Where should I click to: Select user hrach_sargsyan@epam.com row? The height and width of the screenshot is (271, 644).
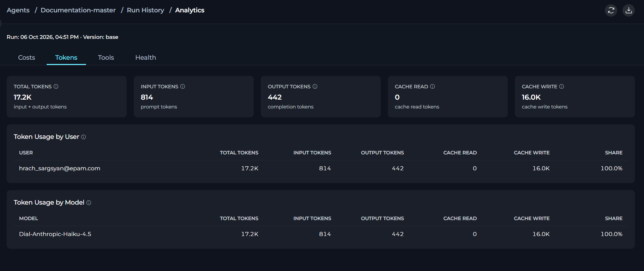pos(321,169)
